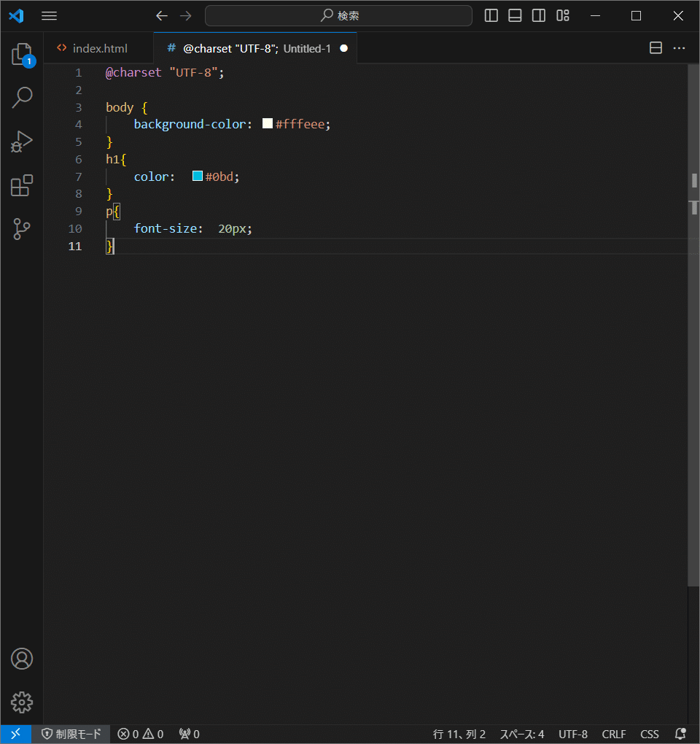Close the Untitled-1 tab via unsaved dot
The width and height of the screenshot is (700, 744).
(344, 48)
